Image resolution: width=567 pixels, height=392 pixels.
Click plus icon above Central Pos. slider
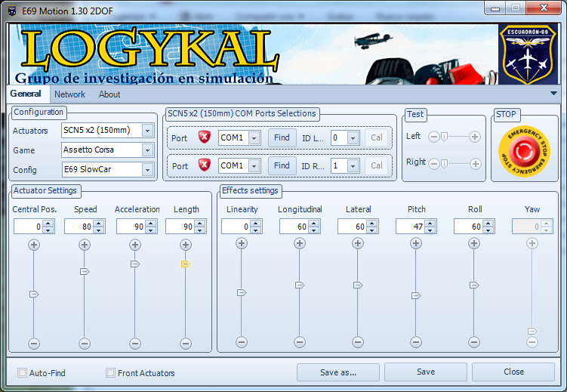[x=34, y=245]
